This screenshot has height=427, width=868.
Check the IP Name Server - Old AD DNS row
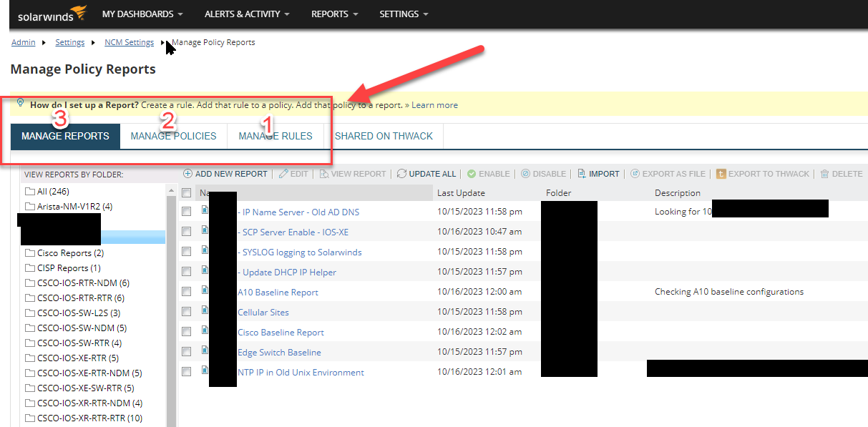point(187,212)
